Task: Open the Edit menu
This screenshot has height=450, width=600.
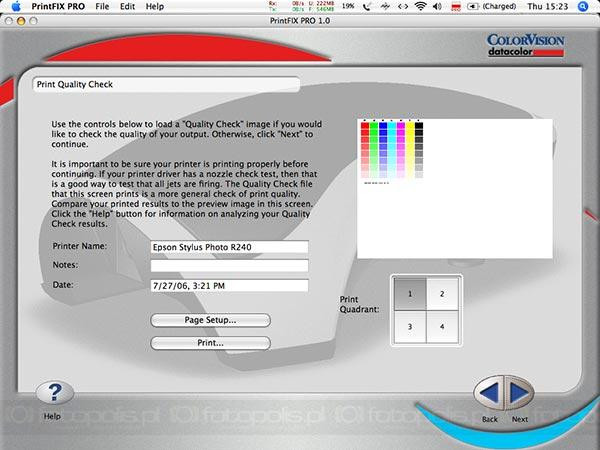Action: coord(127,7)
